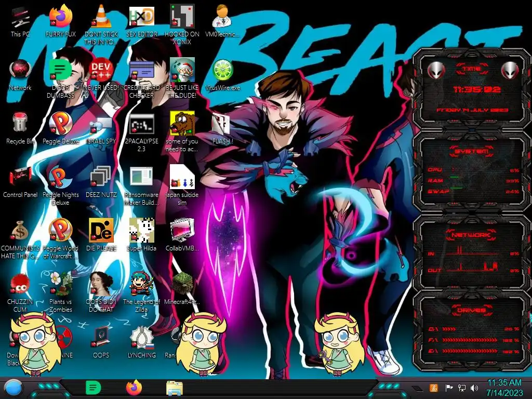Click the Start orb button
The width and height of the screenshot is (532, 399).
(x=13, y=388)
